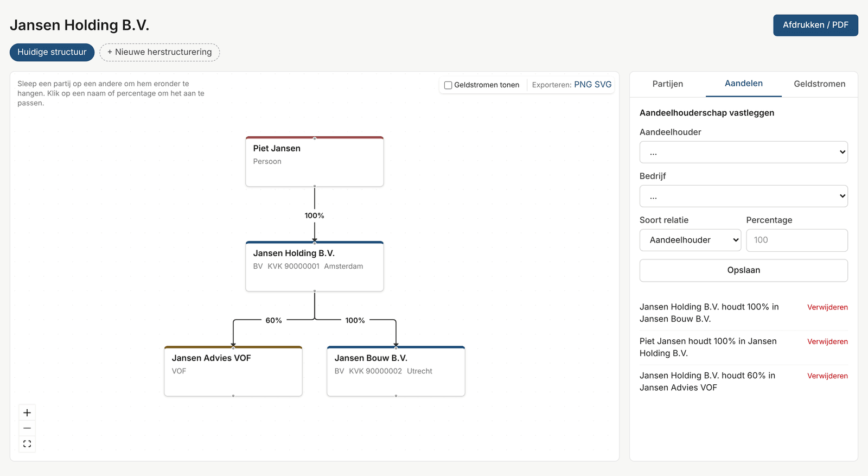
Task: Enable the Geldstromen tonen checkbox
Action: pyautogui.click(x=448, y=85)
